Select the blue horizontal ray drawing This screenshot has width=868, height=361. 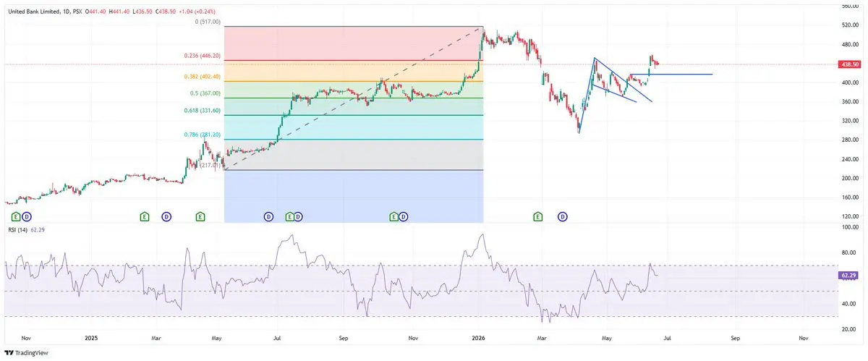671,75
